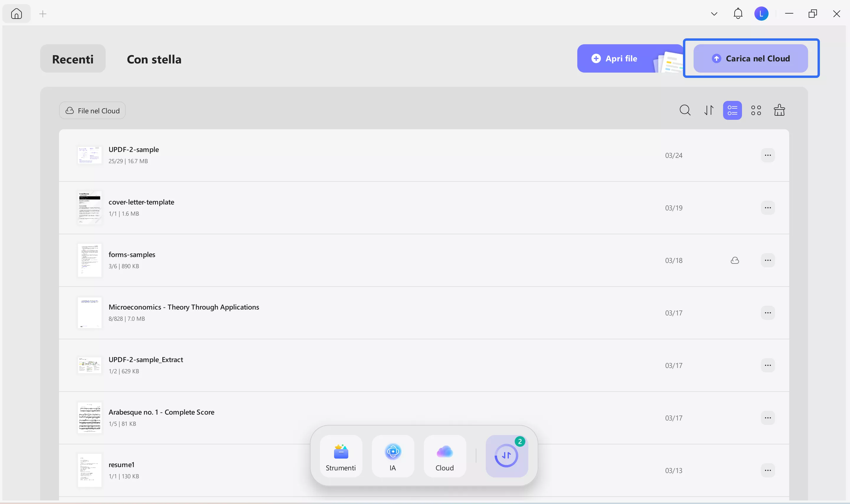Screen dimensions: 850x504
Task: Open the search icon in file list
Action: pos(685,110)
